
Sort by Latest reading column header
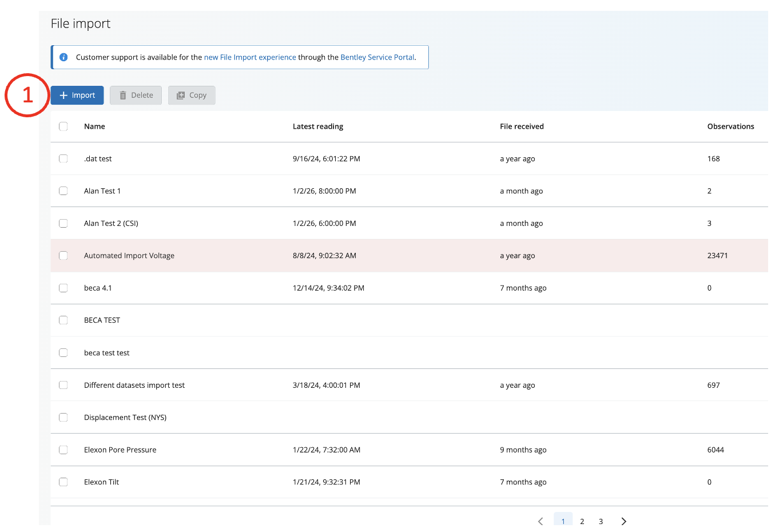click(317, 126)
